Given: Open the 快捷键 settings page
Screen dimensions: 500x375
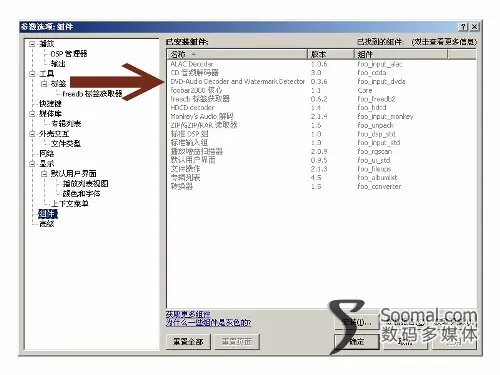Looking at the screenshot, I should 50,104.
